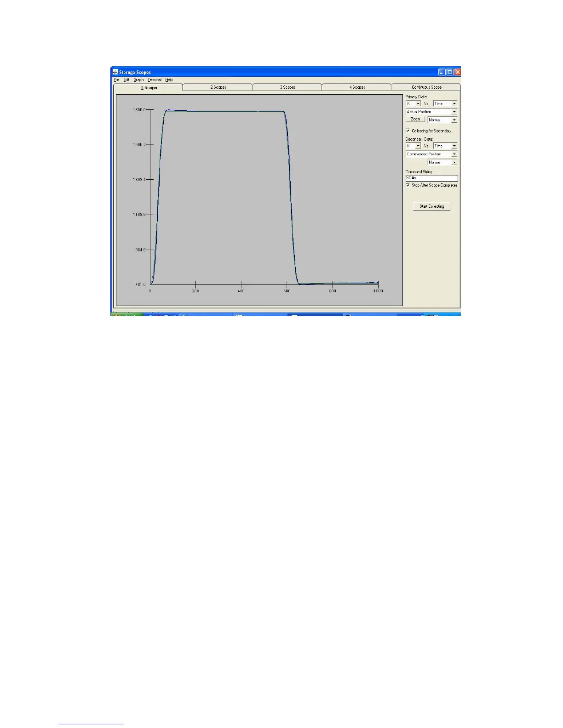Switch to the 2 Scopes tab

218,87
